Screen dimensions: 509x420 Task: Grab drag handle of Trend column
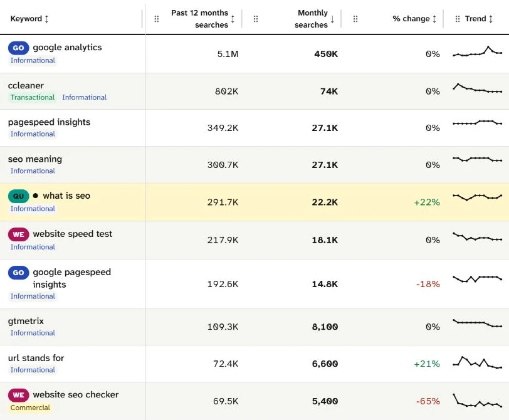[458, 19]
